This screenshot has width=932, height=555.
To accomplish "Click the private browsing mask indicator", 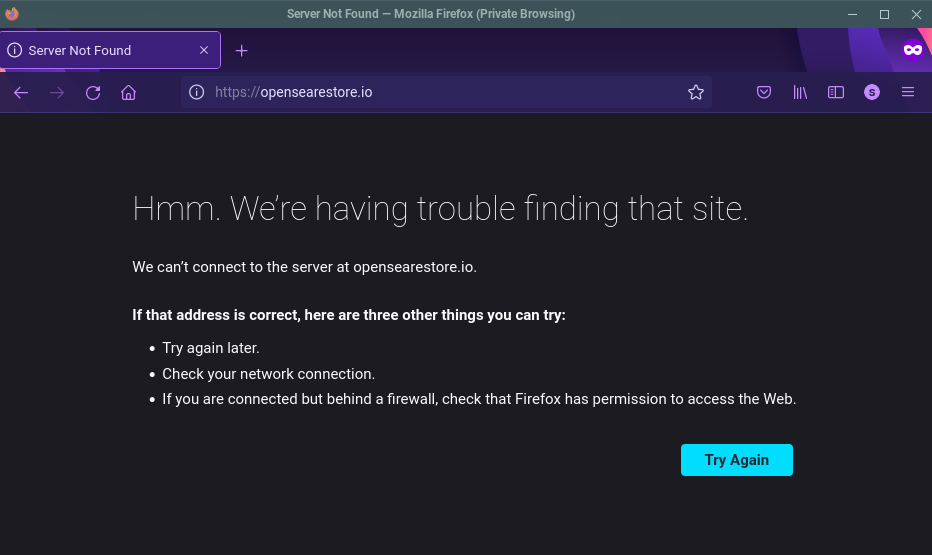I will [912, 49].
